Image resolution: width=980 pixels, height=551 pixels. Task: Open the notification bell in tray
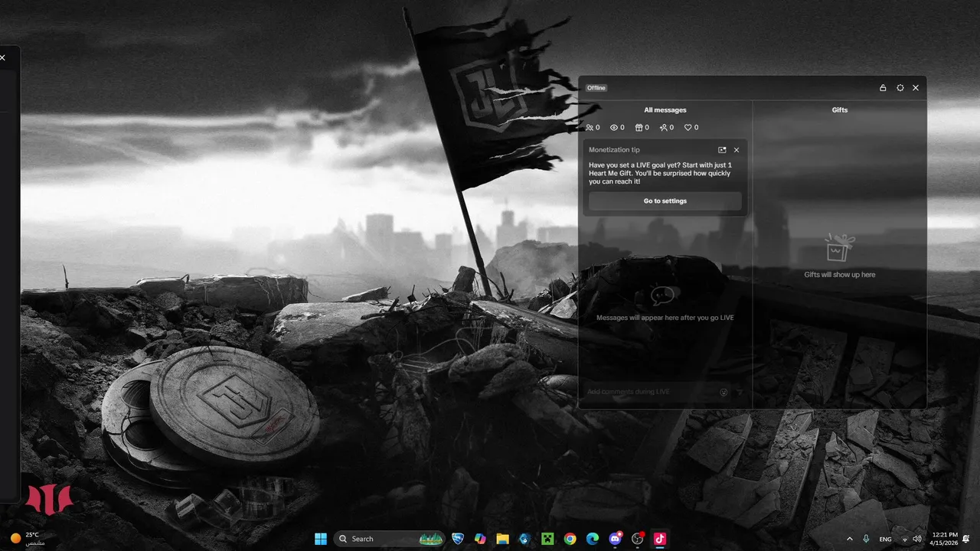(x=967, y=539)
